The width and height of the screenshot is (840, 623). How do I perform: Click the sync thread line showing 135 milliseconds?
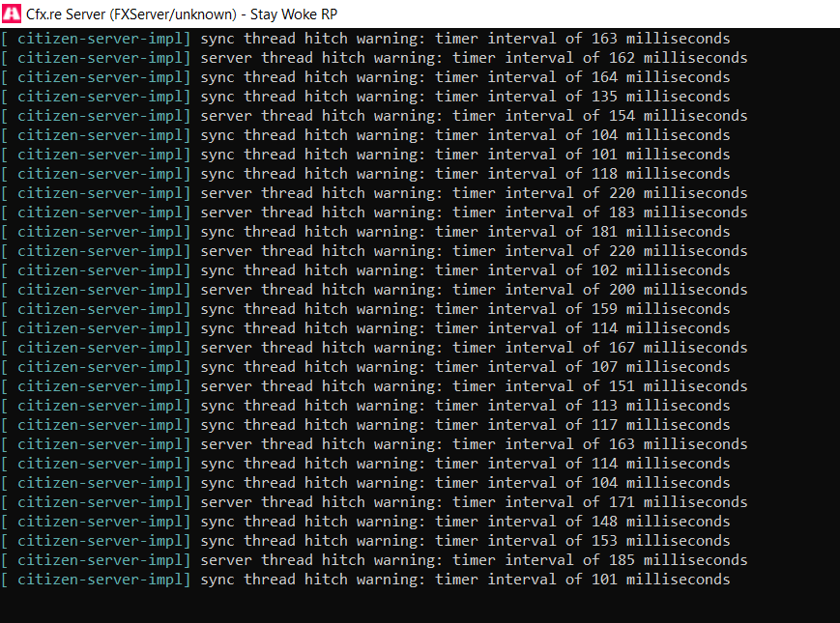[x=365, y=97]
